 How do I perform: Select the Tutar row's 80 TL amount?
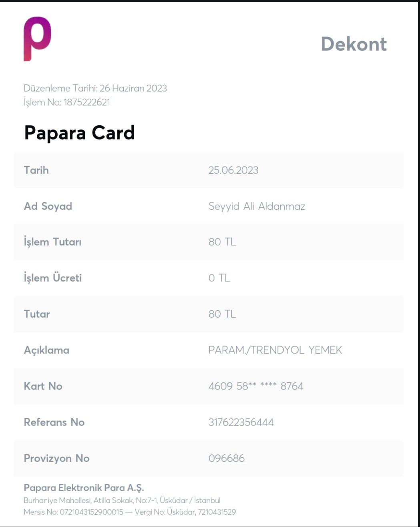(x=222, y=314)
